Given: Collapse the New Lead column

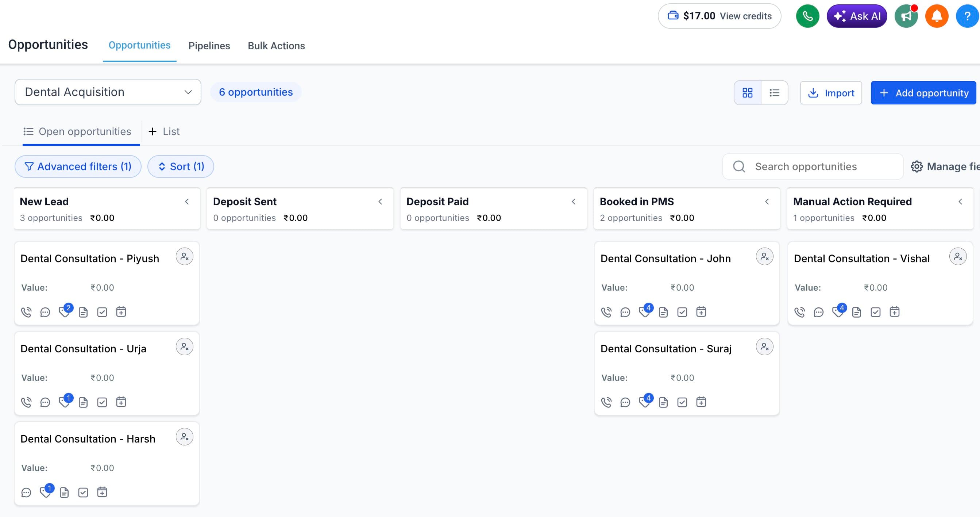Looking at the screenshot, I should [x=187, y=202].
